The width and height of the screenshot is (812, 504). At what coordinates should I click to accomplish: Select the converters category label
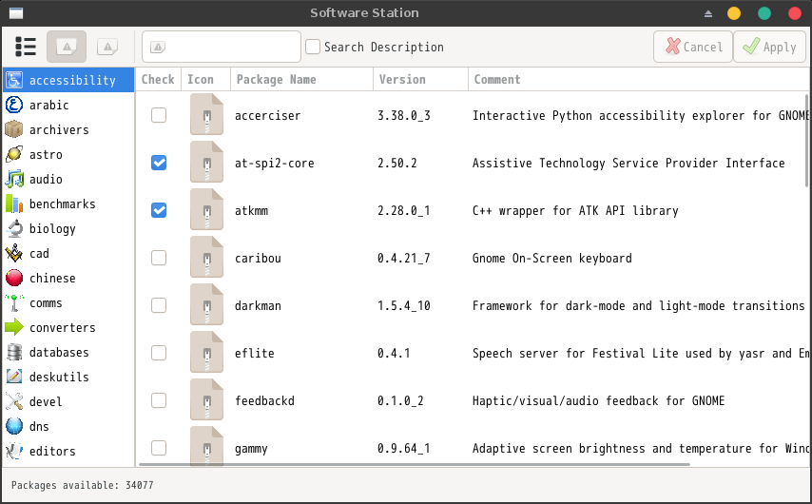point(63,328)
